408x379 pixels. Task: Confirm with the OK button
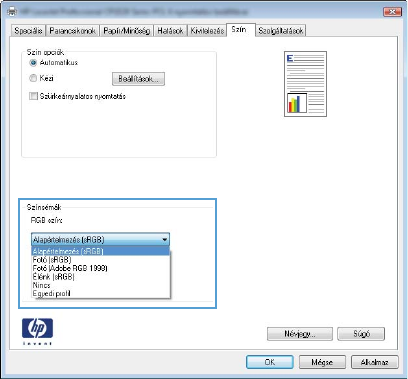(x=270, y=362)
